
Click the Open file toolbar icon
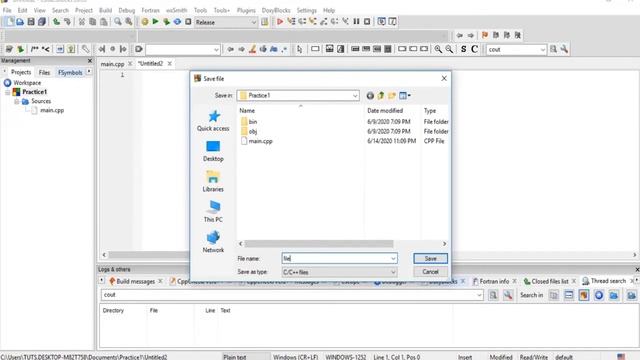20,22
